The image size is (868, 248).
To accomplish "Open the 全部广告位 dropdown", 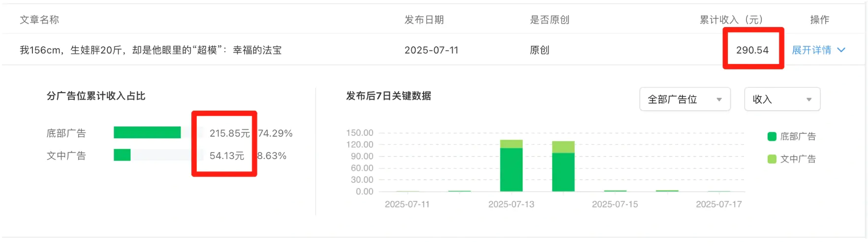I will pyautogui.click(x=684, y=99).
